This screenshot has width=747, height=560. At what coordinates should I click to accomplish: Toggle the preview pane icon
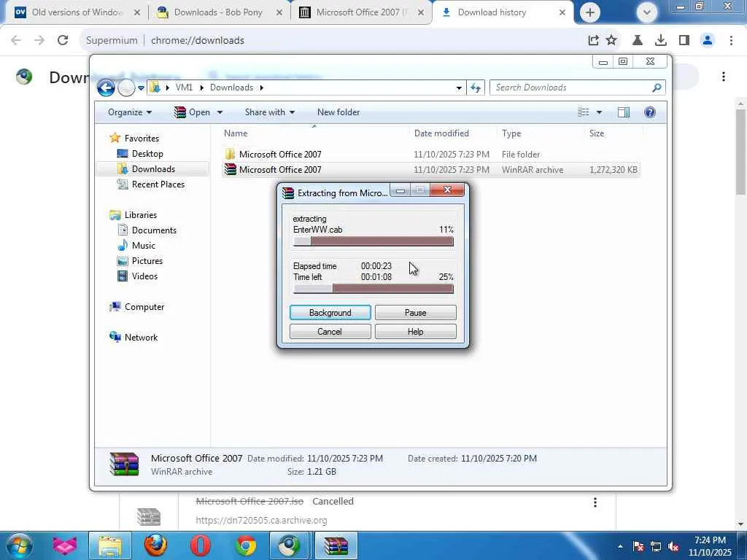pyautogui.click(x=624, y=112)
